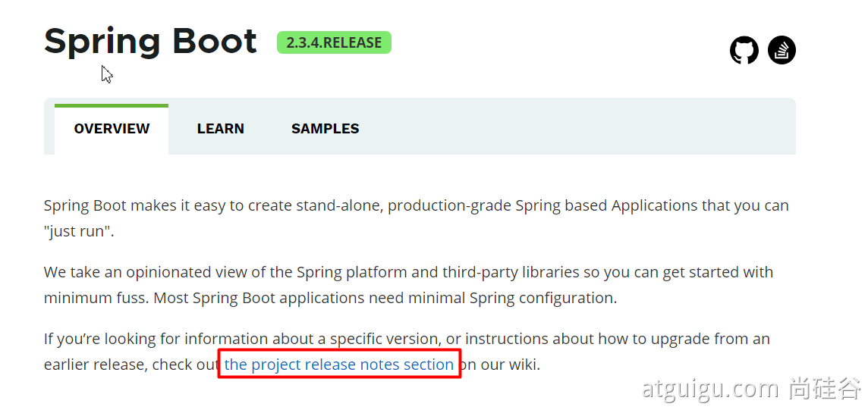Open the SAMPLES tab

point(325,129)
